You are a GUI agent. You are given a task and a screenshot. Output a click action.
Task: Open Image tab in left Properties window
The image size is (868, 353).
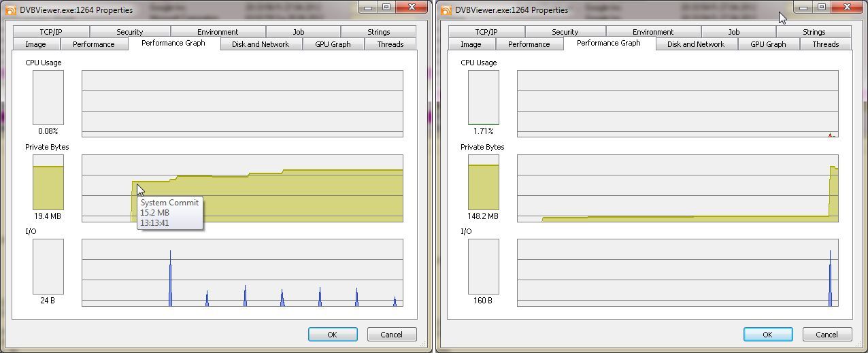click(x=36, y=44)
